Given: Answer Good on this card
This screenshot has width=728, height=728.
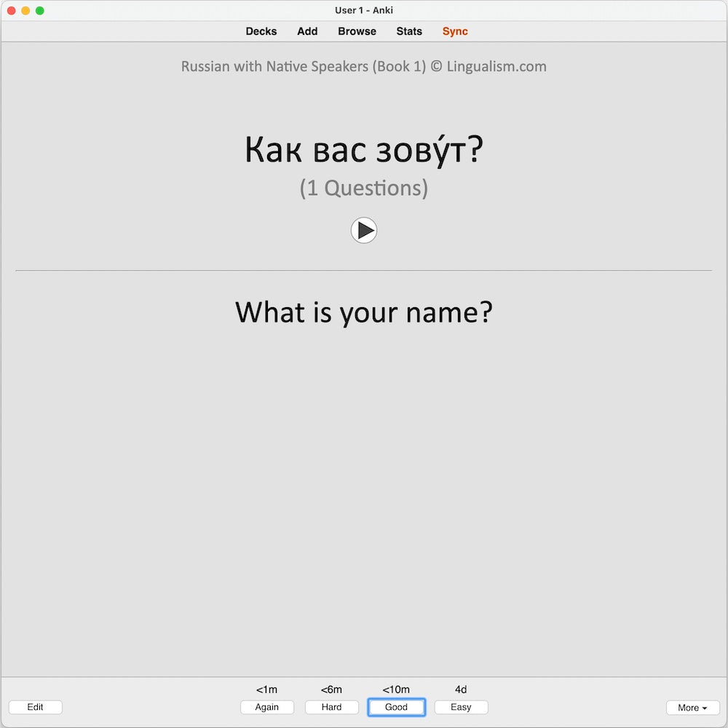Looking at the screenshot, I should click(x=396, y=707).
